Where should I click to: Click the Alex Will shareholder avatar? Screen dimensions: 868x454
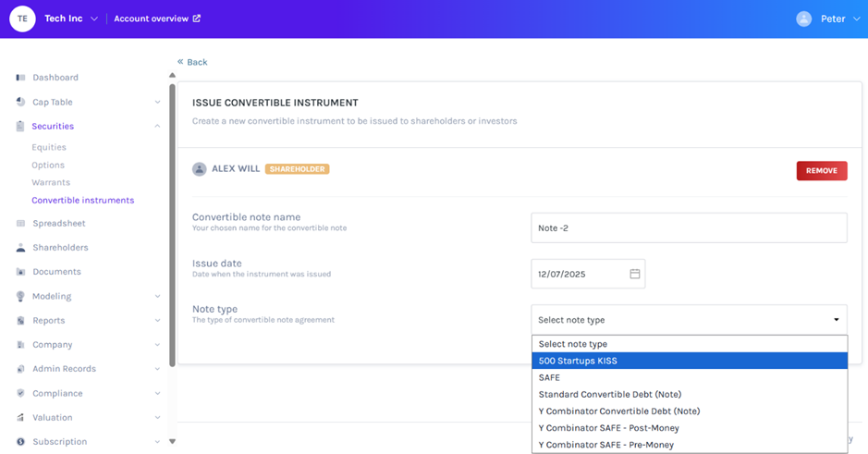(x=199, y=169)
